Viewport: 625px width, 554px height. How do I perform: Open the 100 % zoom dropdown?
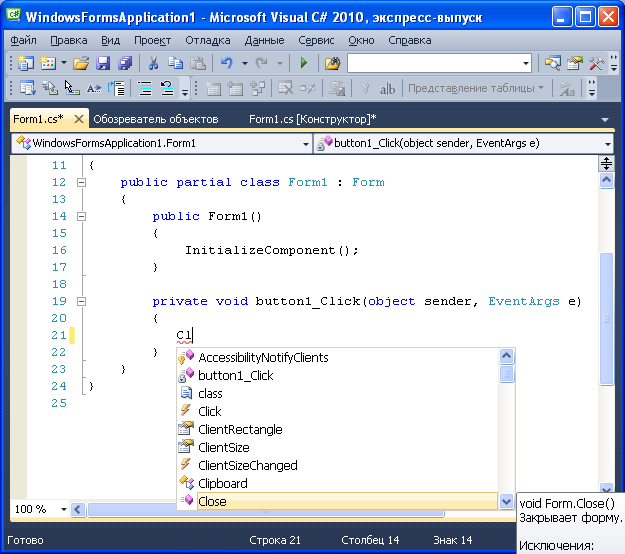(63, 509)
